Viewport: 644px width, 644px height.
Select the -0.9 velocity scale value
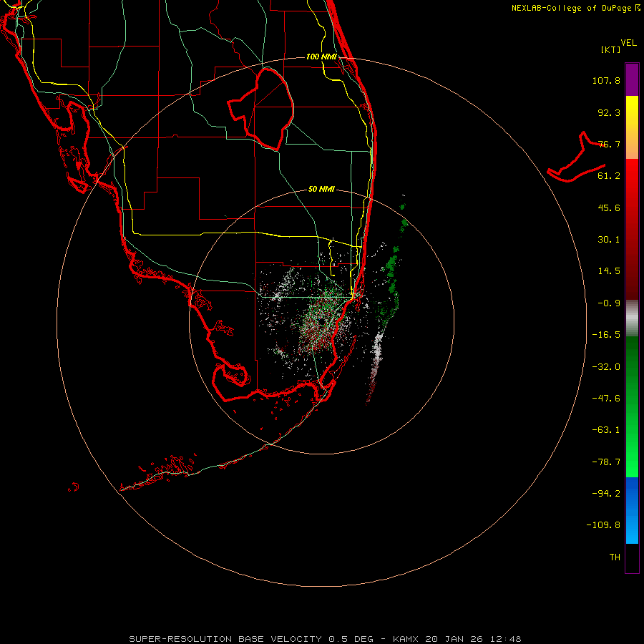(609, 303)
